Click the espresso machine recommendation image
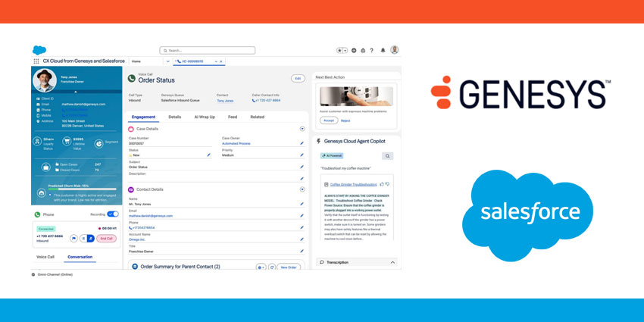This screenshot has width=644, height=322. pos(356,96)
